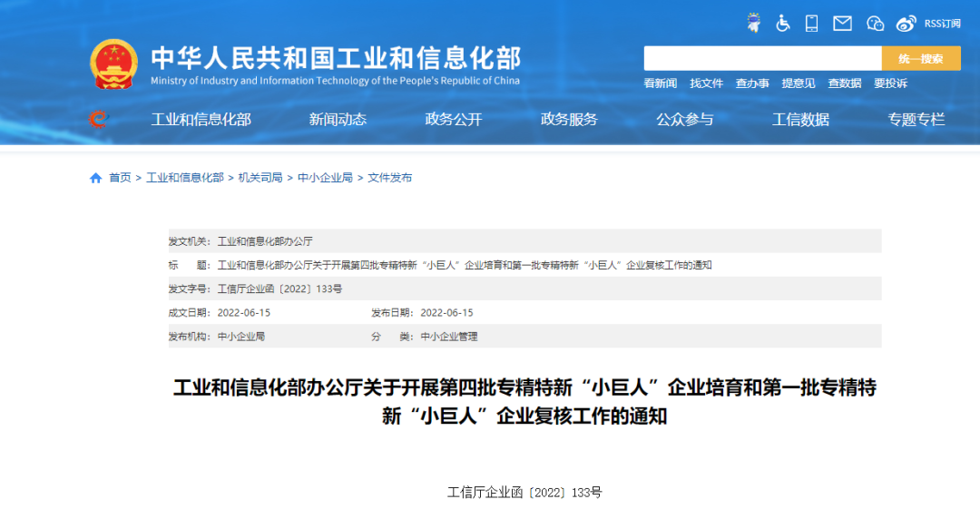
Task: Focus the search input field
Action: tap(762, 58)
